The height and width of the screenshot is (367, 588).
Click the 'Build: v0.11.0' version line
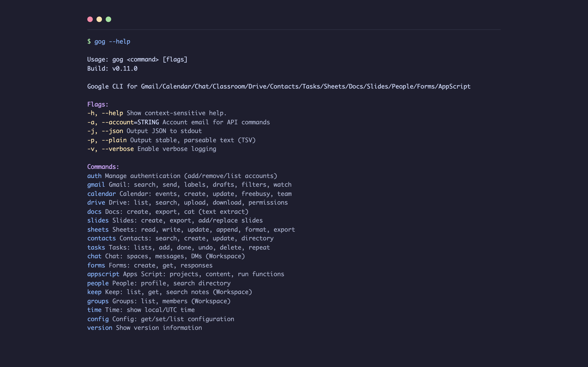click(x=112, y=68)
